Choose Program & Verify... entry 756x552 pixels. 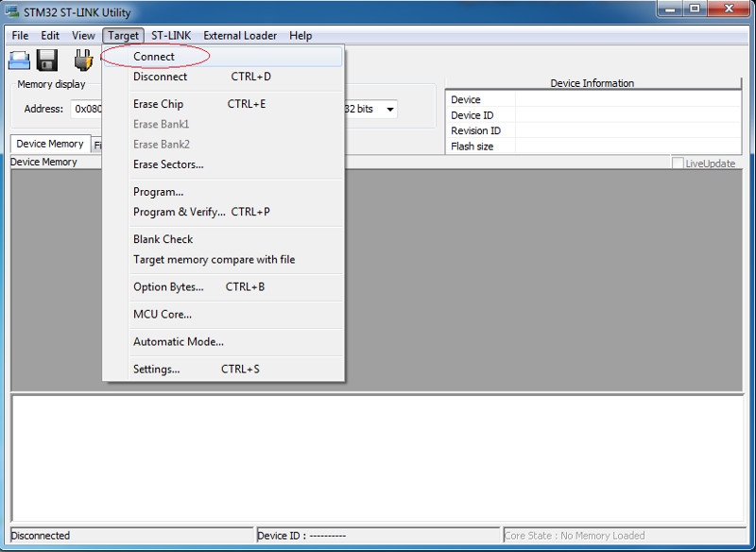pyautogui.click(x=223, y=212)
